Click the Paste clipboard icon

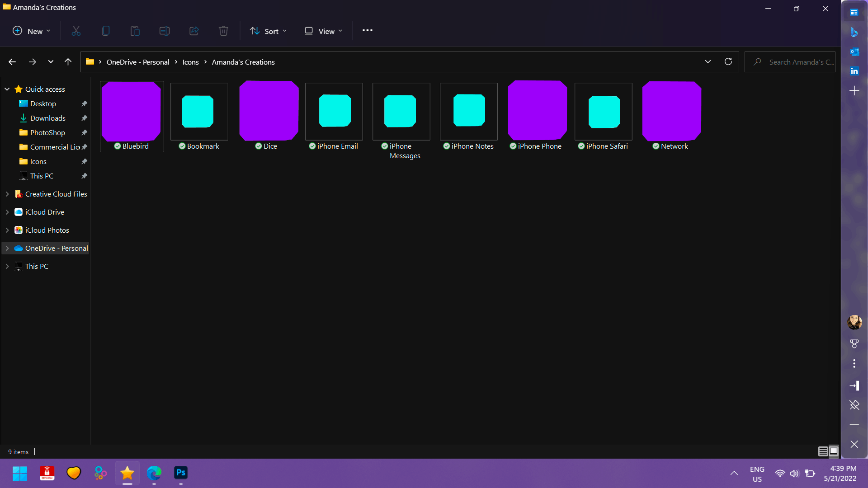135,31
